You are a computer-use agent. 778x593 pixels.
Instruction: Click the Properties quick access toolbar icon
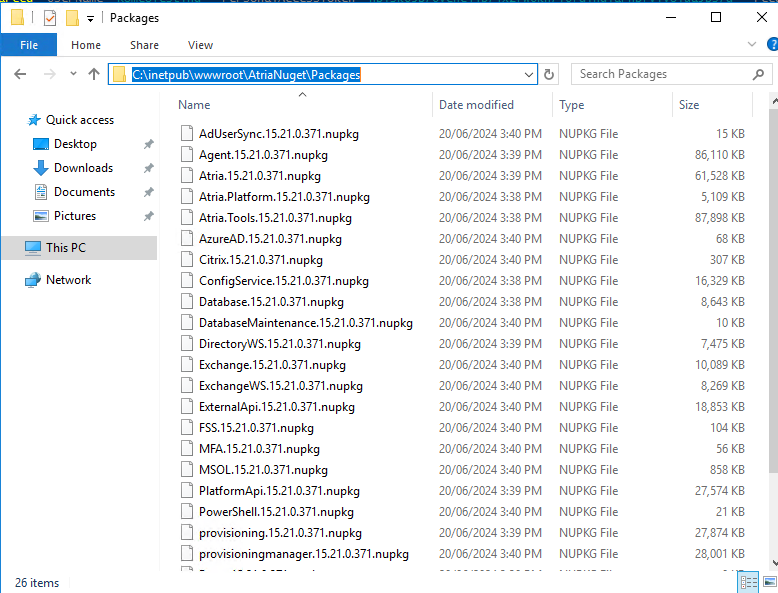(x=50, y=18)
